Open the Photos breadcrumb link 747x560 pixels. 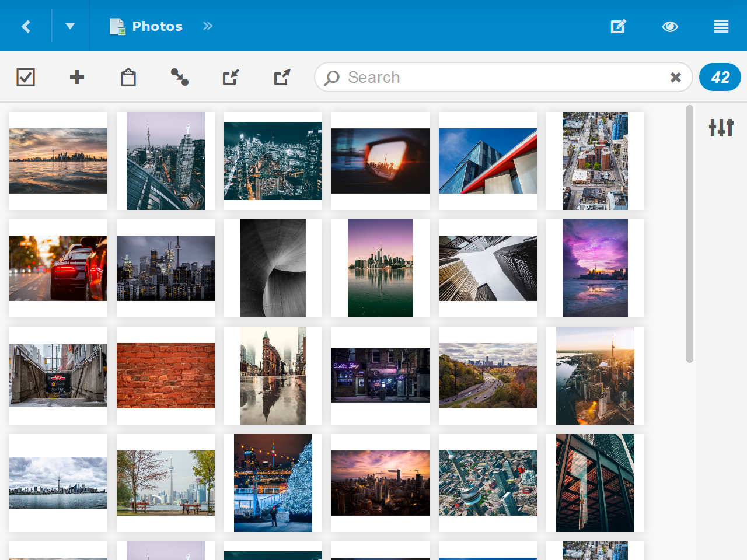[156, 26]
